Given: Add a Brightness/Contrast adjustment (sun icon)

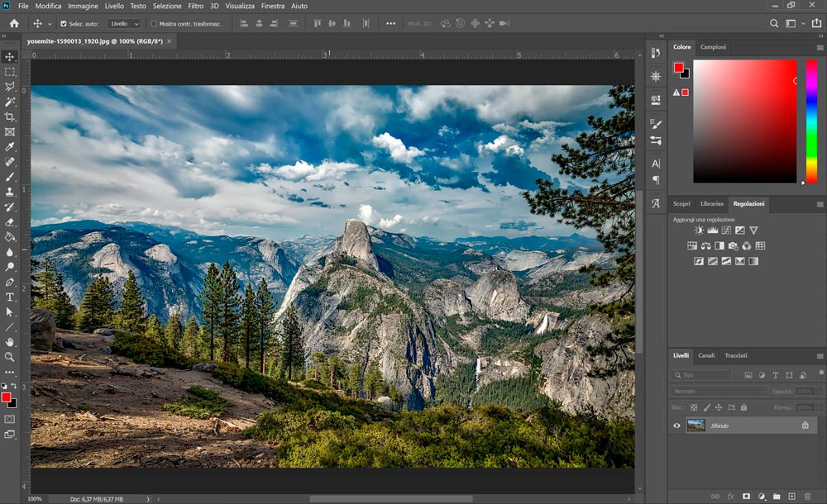Looking at the screenshot, I should click(x=699, y=231).
